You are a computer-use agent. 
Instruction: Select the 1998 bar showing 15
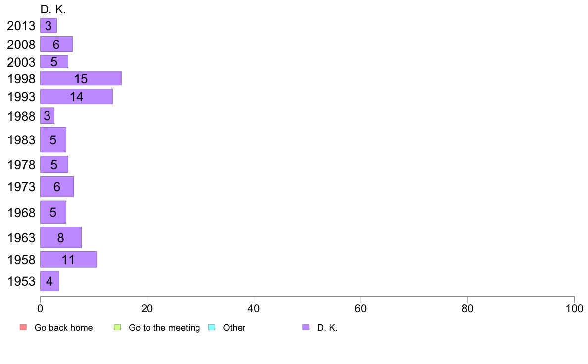(x=81, y=78)
